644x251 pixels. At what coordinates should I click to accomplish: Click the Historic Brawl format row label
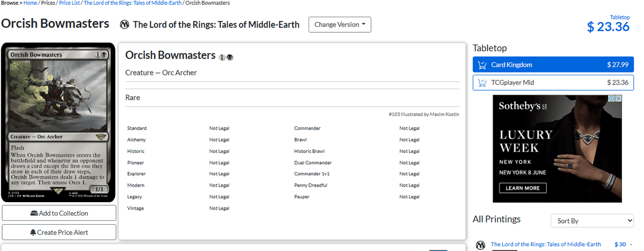tap(309, 151)
